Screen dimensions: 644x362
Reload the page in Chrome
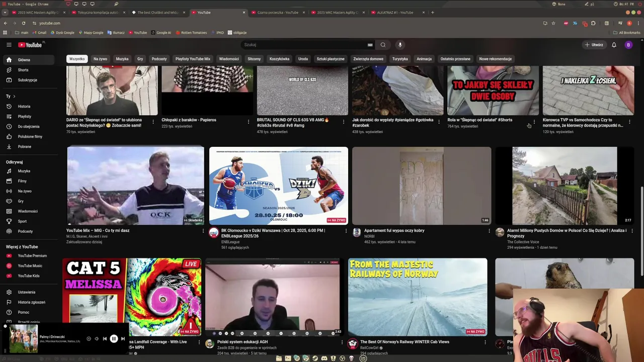click(23, 23)
